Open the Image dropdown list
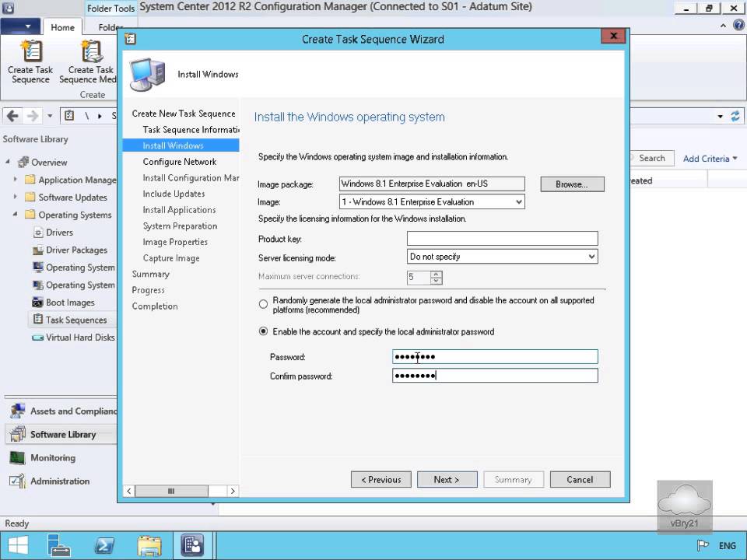 519,202
